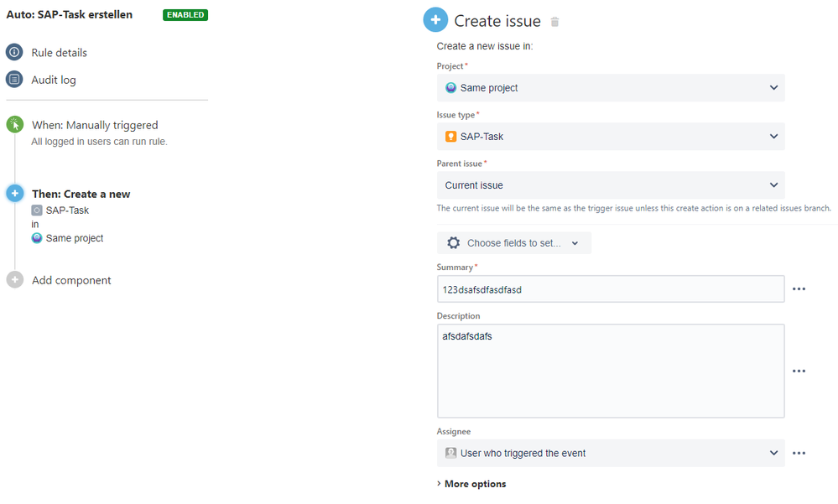Open the three-dot menu beside Assignee field

pyautogui.click(x=799, y=453)
